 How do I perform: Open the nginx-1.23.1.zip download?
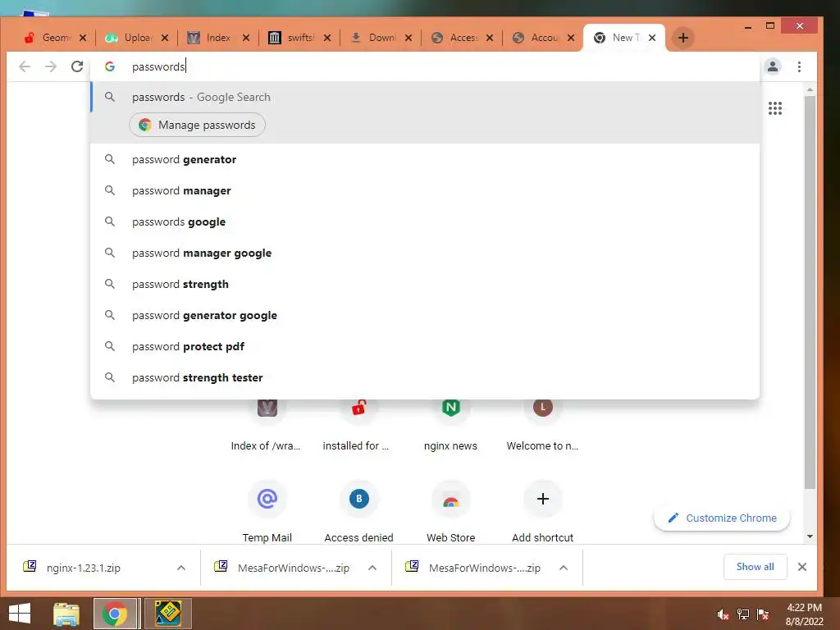(x=83, y=568)
